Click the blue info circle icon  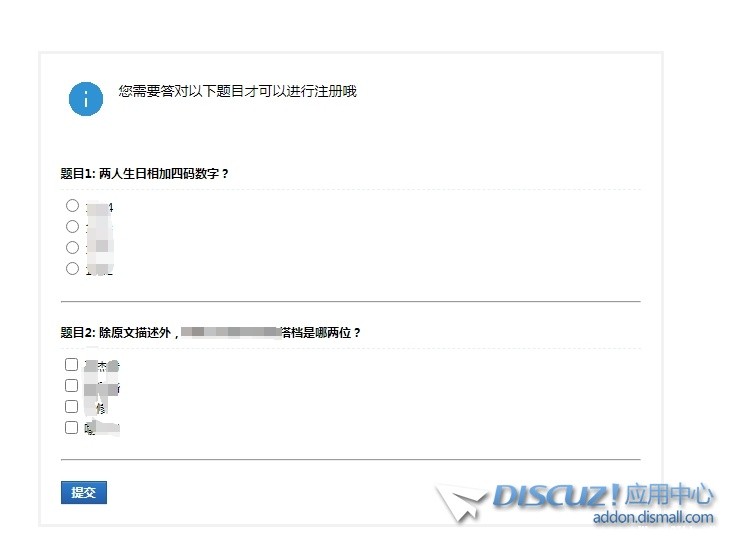coord(86,99)
